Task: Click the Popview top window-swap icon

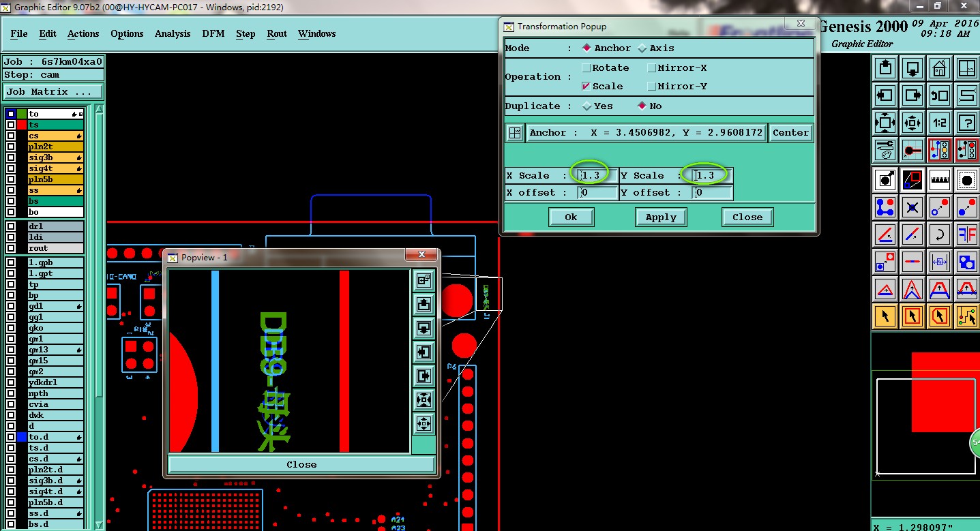Action: pos(424,280)
